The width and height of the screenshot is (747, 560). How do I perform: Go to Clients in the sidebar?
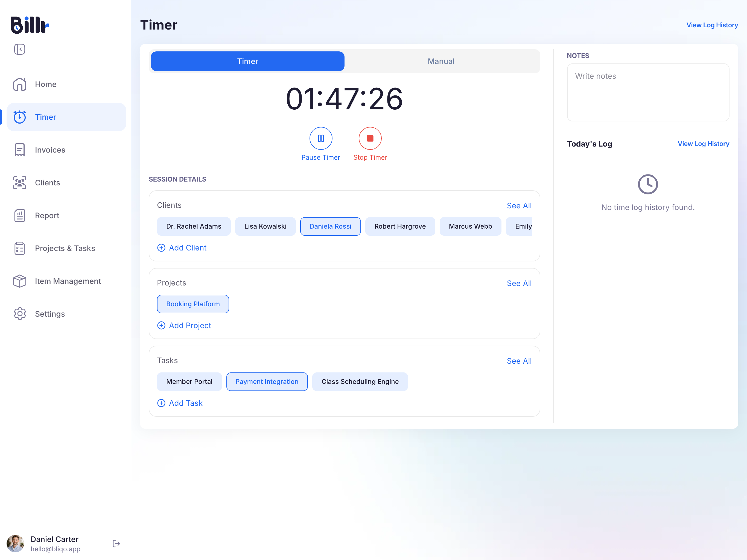pyautogui.click(x=66, y=182)
